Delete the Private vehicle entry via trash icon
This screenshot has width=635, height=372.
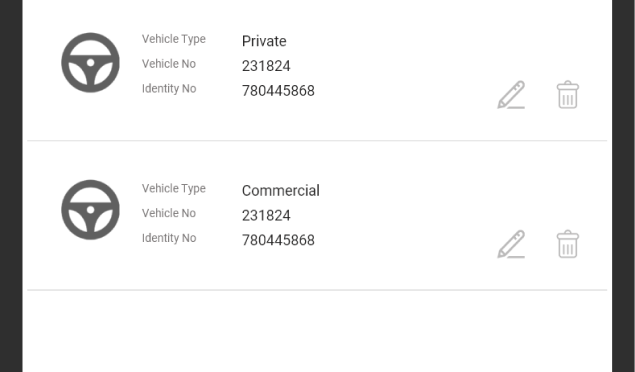pos(568,95)
